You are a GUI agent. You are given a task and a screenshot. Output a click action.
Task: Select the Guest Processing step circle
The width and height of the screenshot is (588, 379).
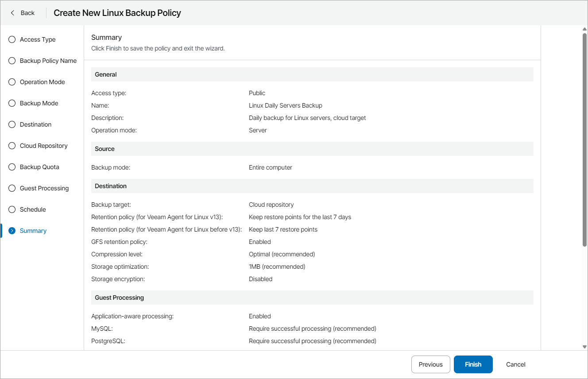pos(12,188)
